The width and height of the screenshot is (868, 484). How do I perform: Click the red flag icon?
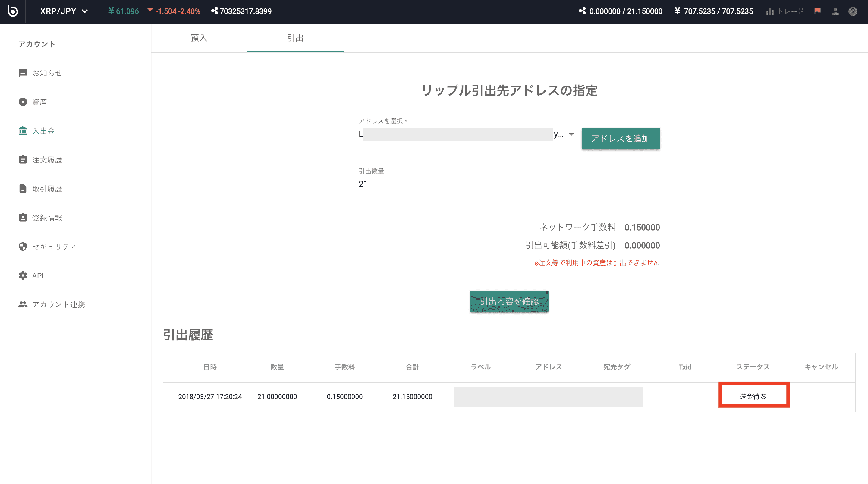click(x=817, y=11)
